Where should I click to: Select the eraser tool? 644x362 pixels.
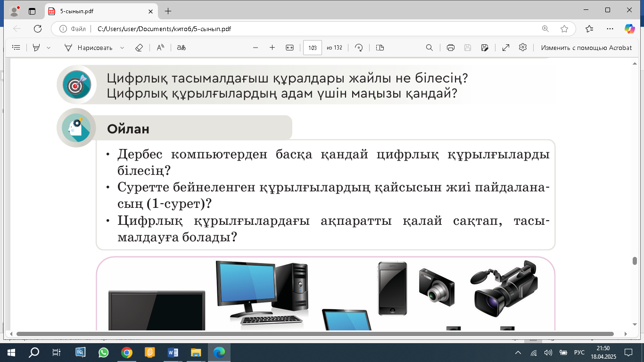139,48
